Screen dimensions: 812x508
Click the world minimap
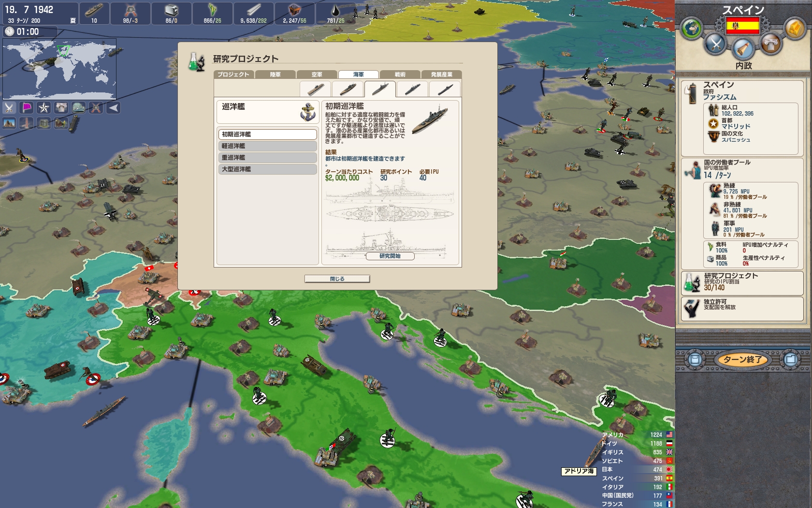pos(59,69)
